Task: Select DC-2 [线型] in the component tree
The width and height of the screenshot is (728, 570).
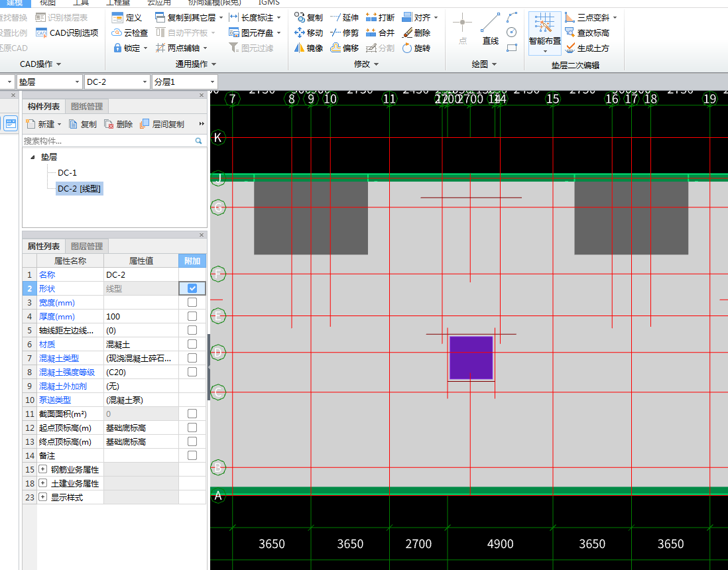Action: coord(79,188)
